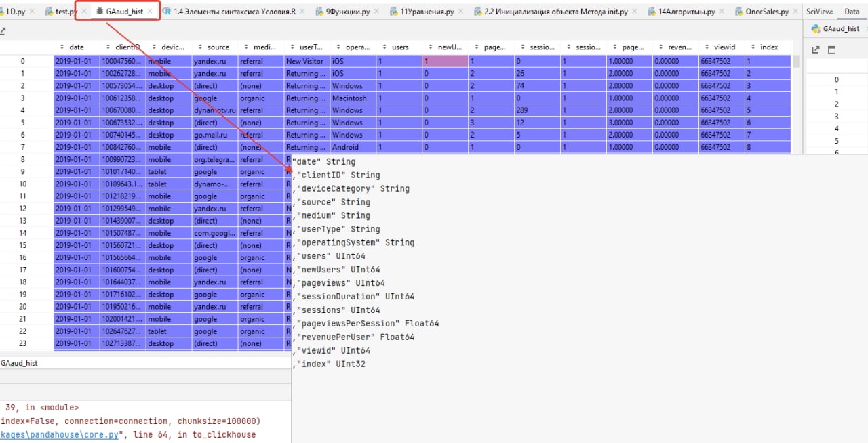Click the 'iOS' cell in row 1
The height and width of the screenshot is (443, 868).
coord(353,73)
